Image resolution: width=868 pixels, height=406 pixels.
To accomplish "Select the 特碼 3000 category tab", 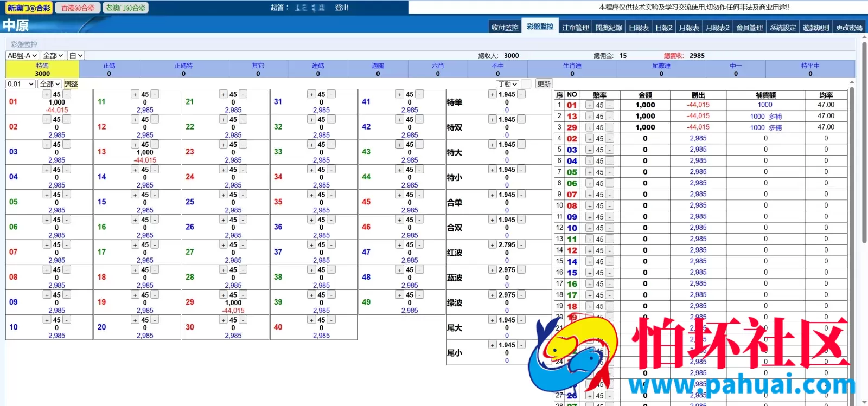I will coord(42,69).
